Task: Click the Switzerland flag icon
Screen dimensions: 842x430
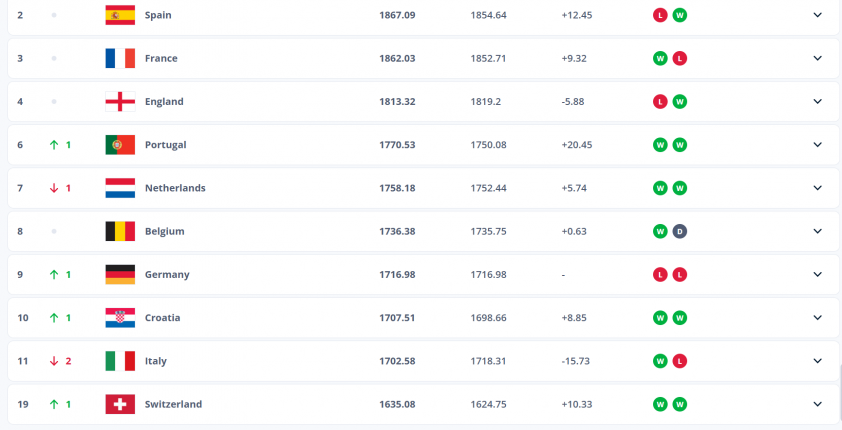Action: pyautogui.click(x=120, y=404)
